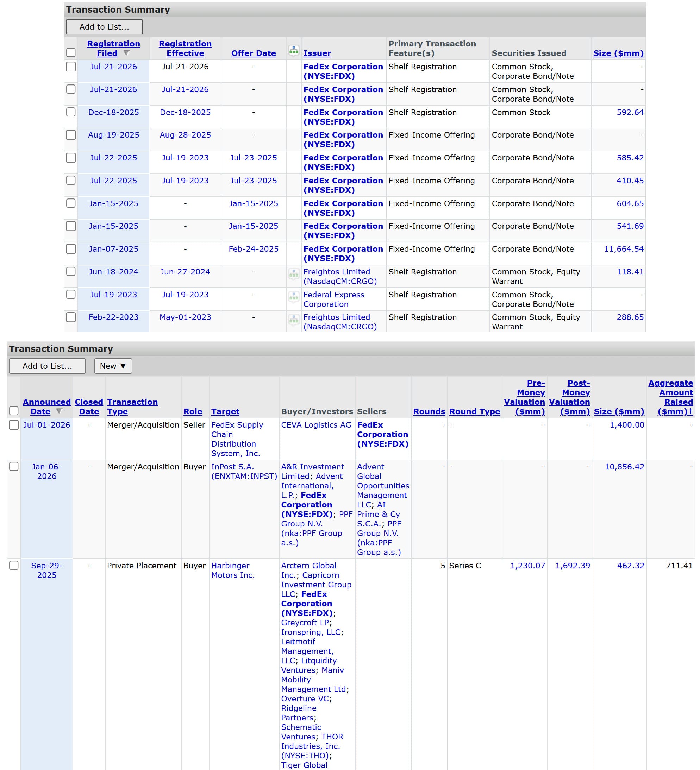Open Greycroft LP investor link
The image size is (700, 770).
pos(305,623)
